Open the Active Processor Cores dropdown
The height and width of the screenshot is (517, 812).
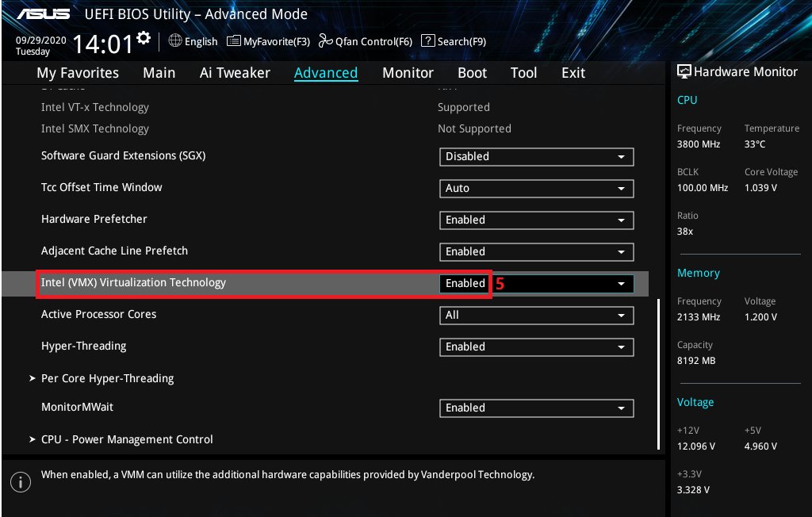[x=536, y=316]
